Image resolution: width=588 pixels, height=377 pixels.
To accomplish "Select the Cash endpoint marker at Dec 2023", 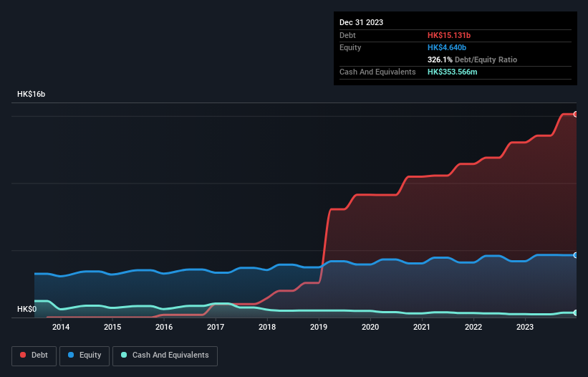I will 576,312.
